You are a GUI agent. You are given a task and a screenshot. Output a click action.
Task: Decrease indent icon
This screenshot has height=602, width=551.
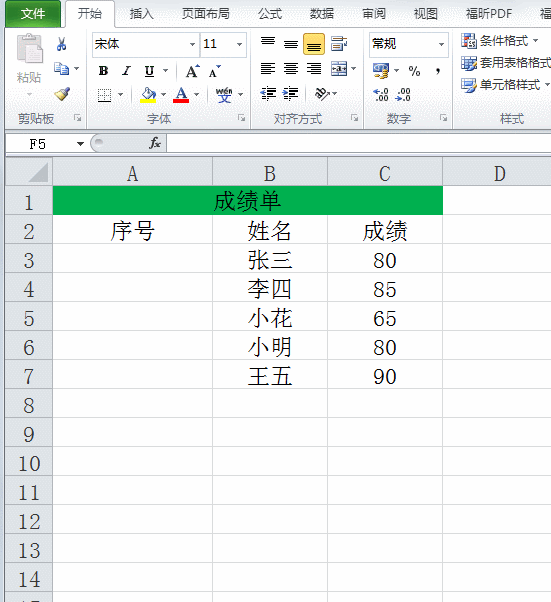268,94
